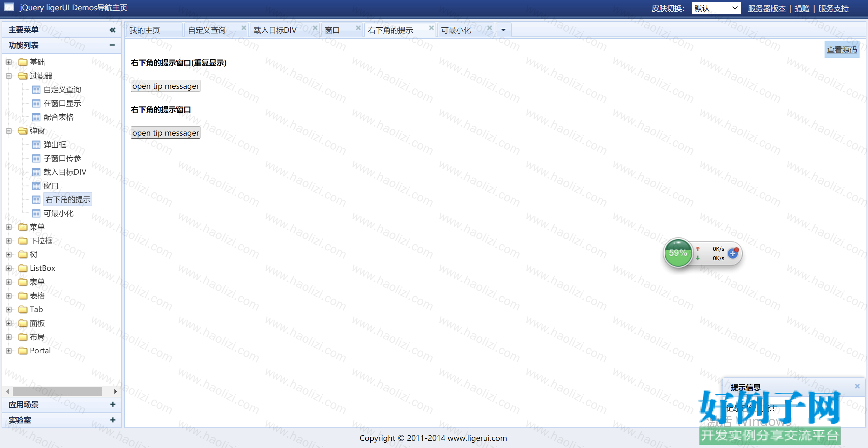The image size is (868, 448).
Task: Open 弹出框 tree item
Action: tap(55, 145)
